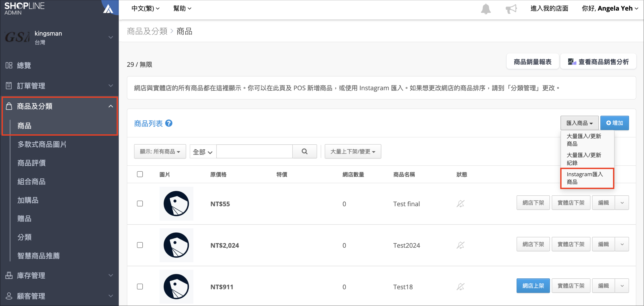
Task: Select 大量匯入/更新紀錄 menu entry
Action: [587, 159]
